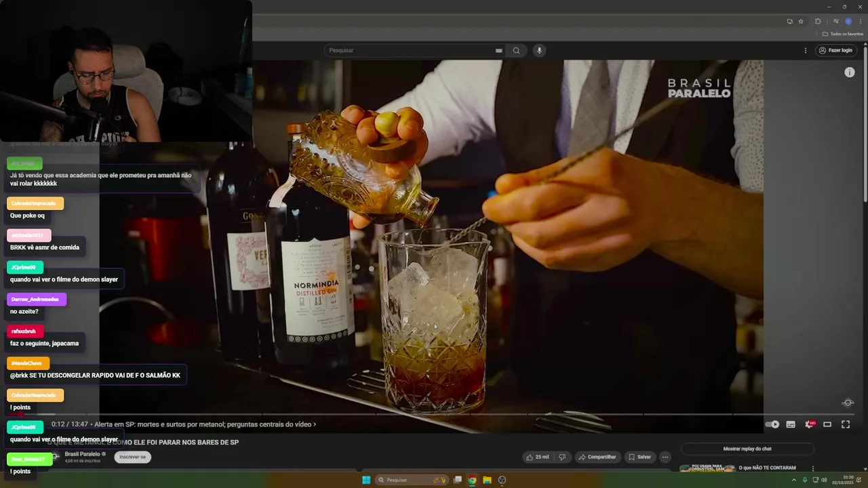868x488 pixels.
Task: Open the video info card icon
Action: pyautogui.click(x=850, y=72)
